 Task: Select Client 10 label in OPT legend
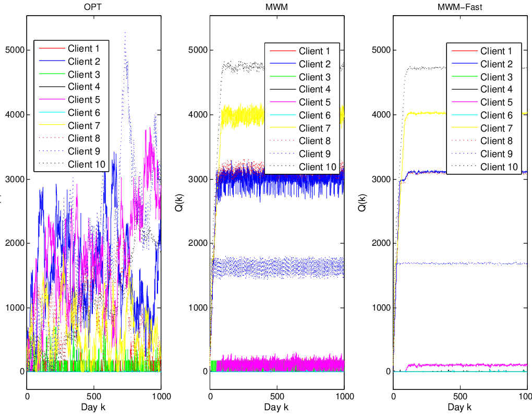click(x=87, y=164)
